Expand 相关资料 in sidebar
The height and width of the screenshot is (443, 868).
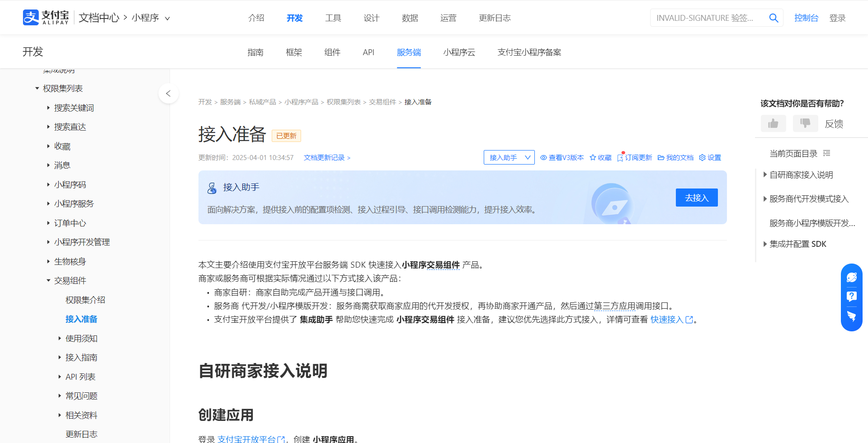pos(60,415)
